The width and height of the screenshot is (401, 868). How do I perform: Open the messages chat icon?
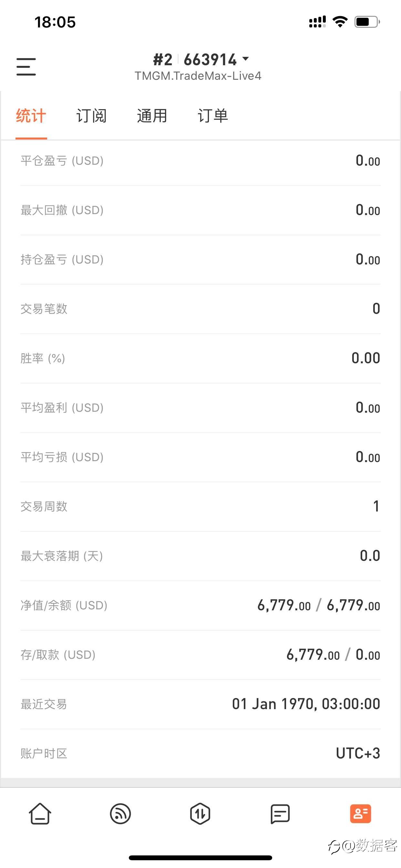[x=280, y=814]
